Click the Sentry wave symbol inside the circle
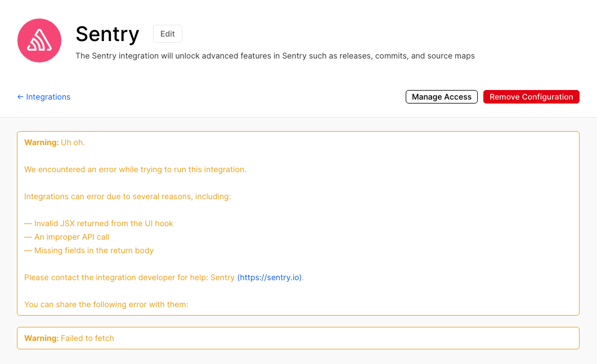Screen dimensions: 597x364 [39, 40]
